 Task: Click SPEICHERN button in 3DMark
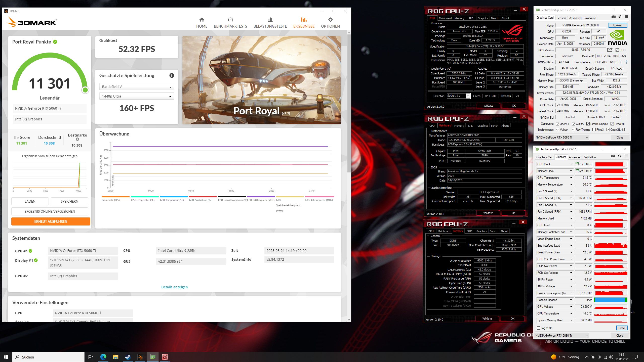(69, 201)
